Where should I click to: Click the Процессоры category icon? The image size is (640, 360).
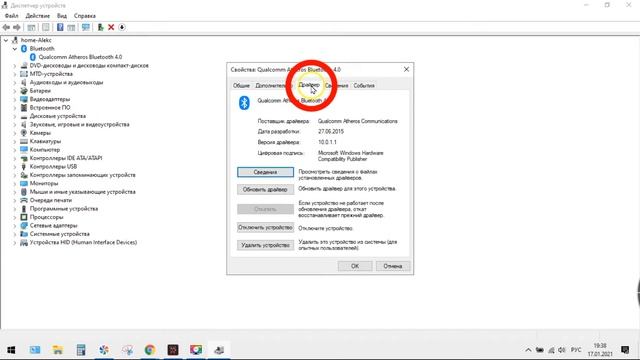24,217
